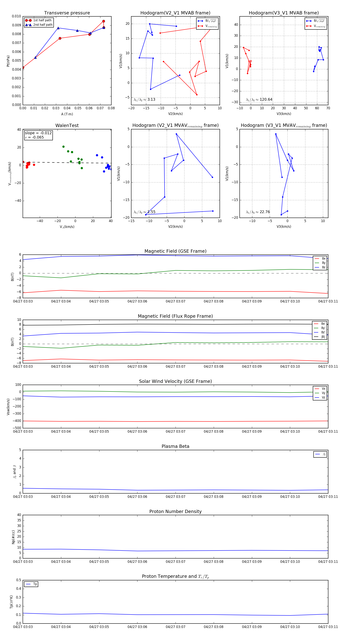
Task: Click "04/27 03:09" tick under Solar Wind Velocity plot
Action: point(252,431)
